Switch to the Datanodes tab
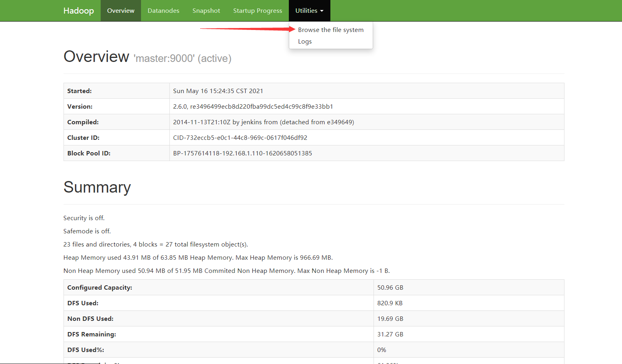622x364 pixels. (163, 11)
